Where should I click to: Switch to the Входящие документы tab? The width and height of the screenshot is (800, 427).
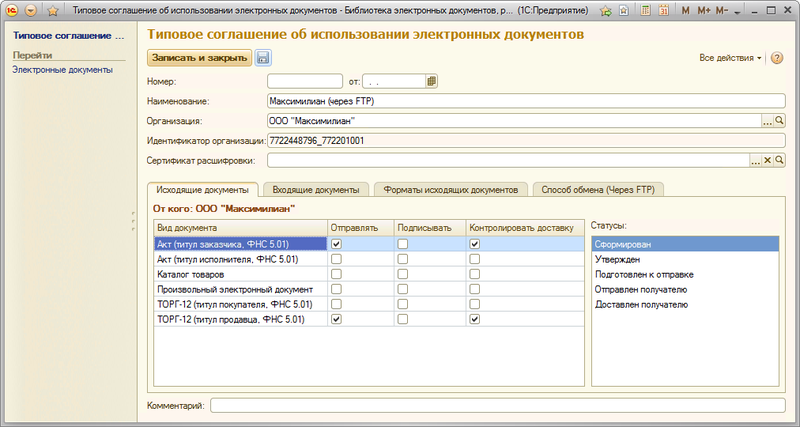[316, 189]
